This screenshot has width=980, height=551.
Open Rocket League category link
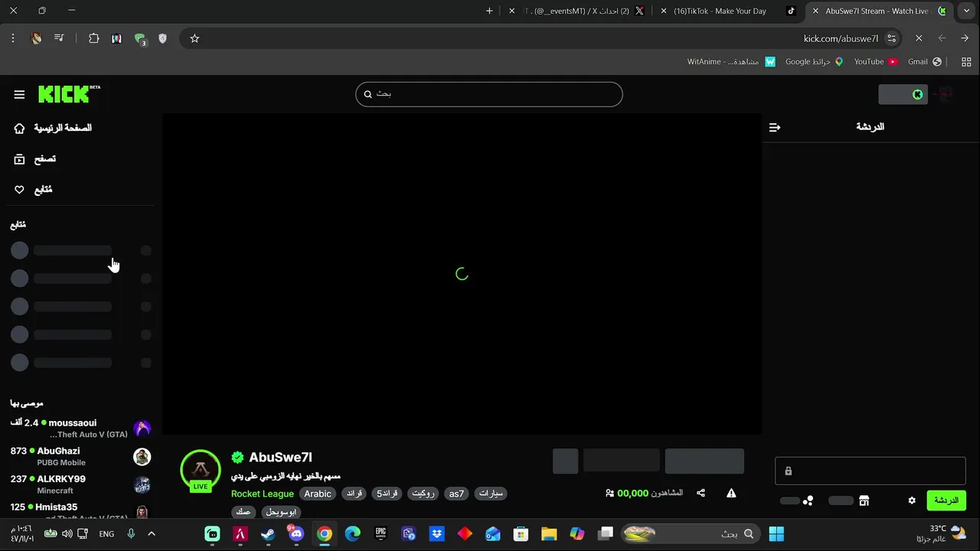(263, 494)
